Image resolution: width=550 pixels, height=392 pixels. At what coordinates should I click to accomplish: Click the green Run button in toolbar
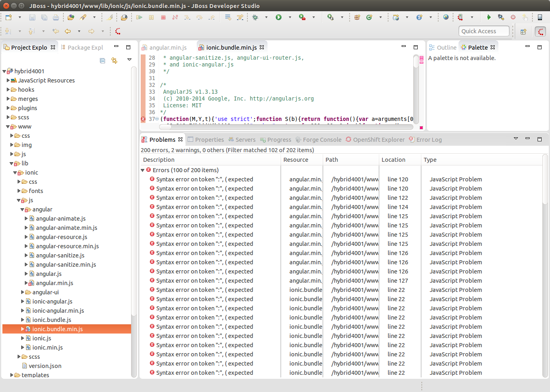(x=279, y=17)
